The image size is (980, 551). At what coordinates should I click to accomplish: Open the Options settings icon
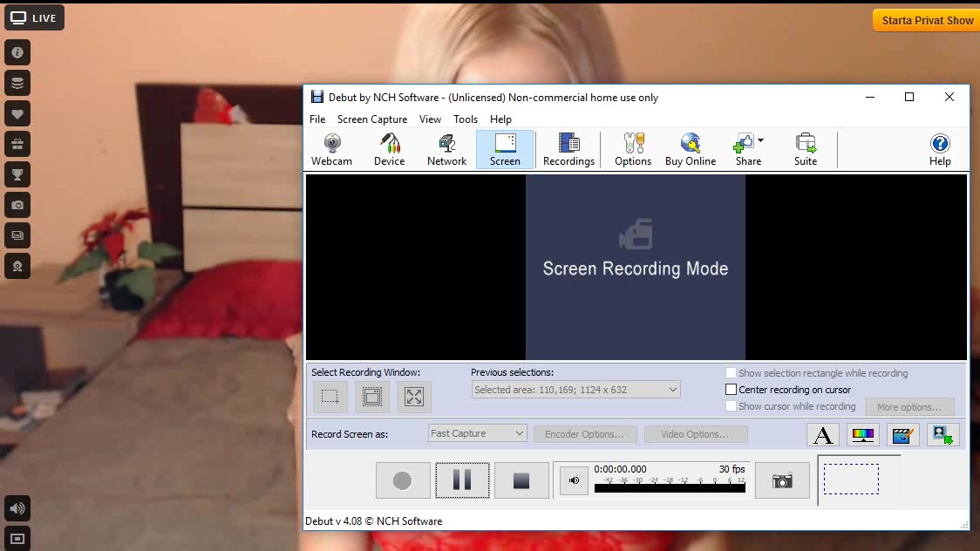(x=633, y=149)
